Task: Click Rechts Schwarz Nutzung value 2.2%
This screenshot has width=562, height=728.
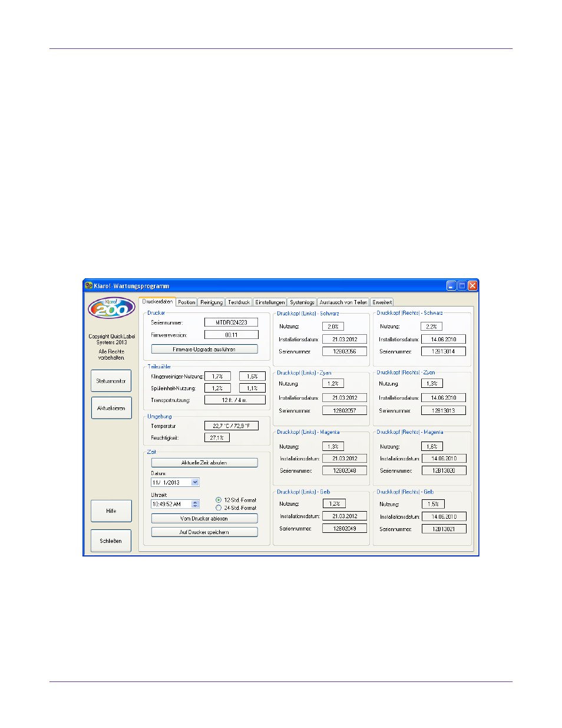Action: [432, 326]
